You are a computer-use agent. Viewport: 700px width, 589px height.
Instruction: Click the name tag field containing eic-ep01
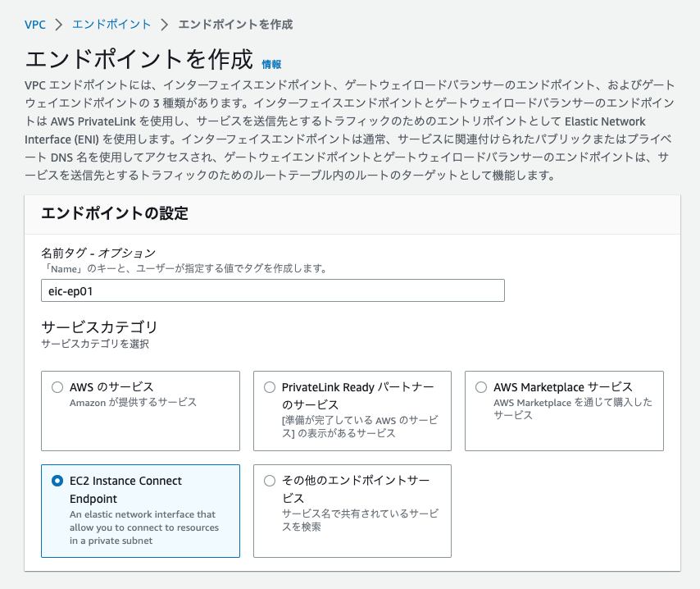pos(274,290)
